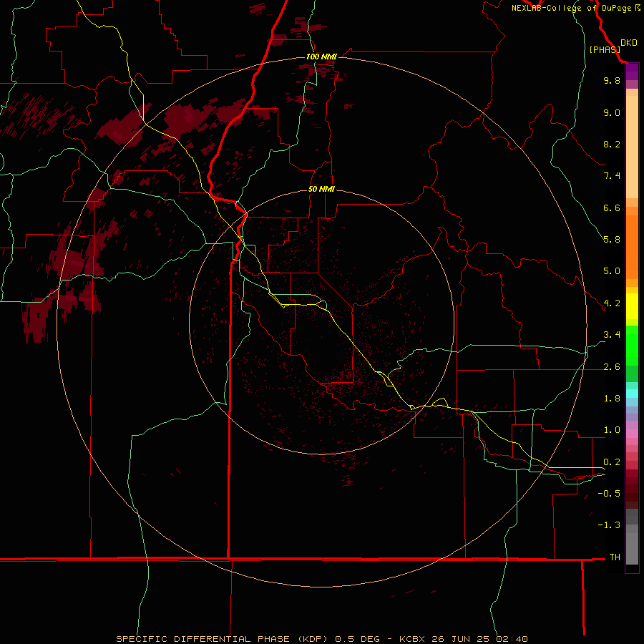Select the 4.2 scale value
644x644 pixels.
click(x=612, y=303)
